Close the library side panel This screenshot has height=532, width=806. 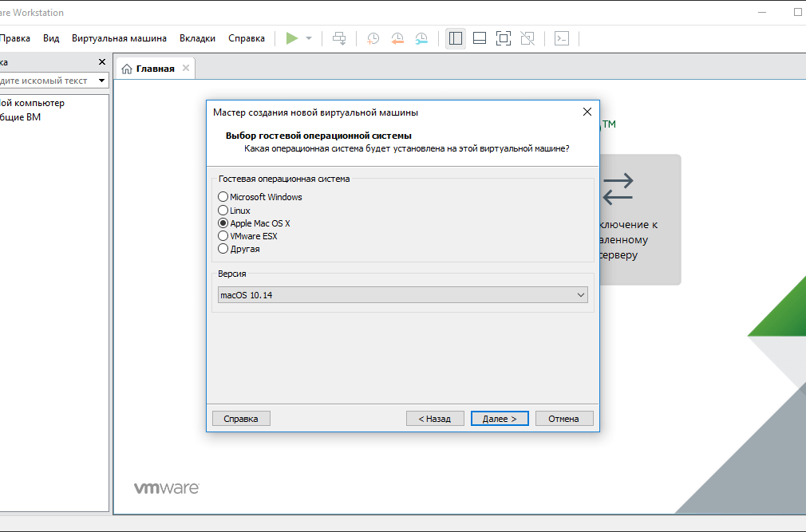coord(102,62)
